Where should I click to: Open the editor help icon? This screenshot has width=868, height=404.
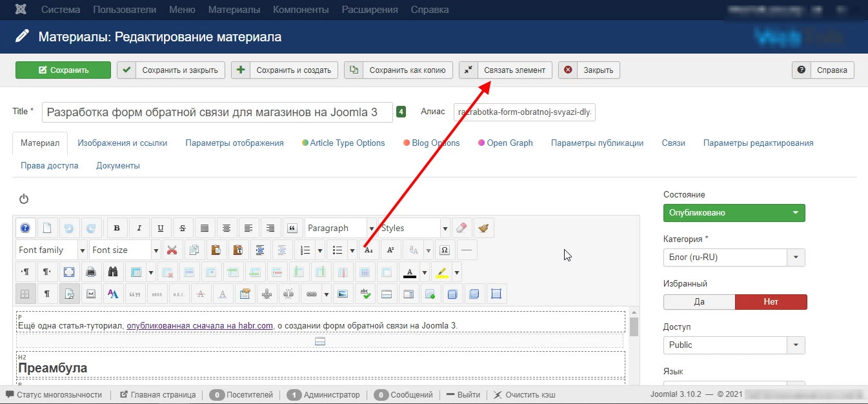25,228
